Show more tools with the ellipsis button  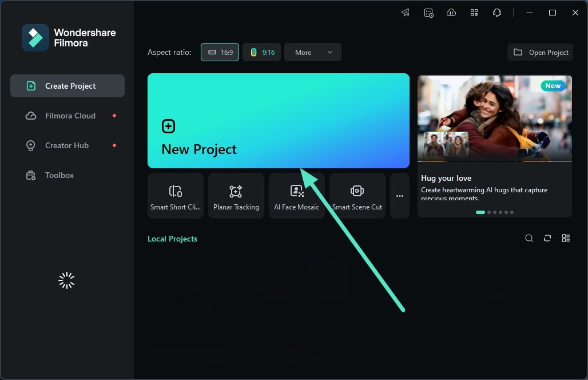400,196
